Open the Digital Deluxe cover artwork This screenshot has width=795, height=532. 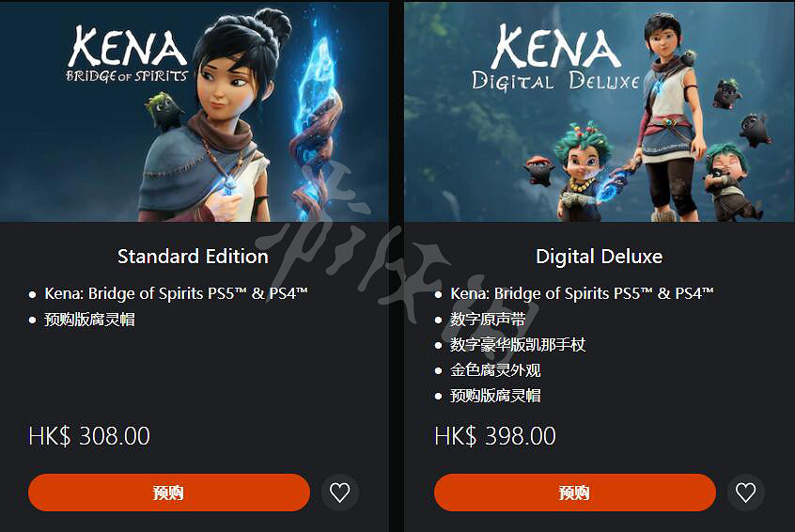[600, 112]
